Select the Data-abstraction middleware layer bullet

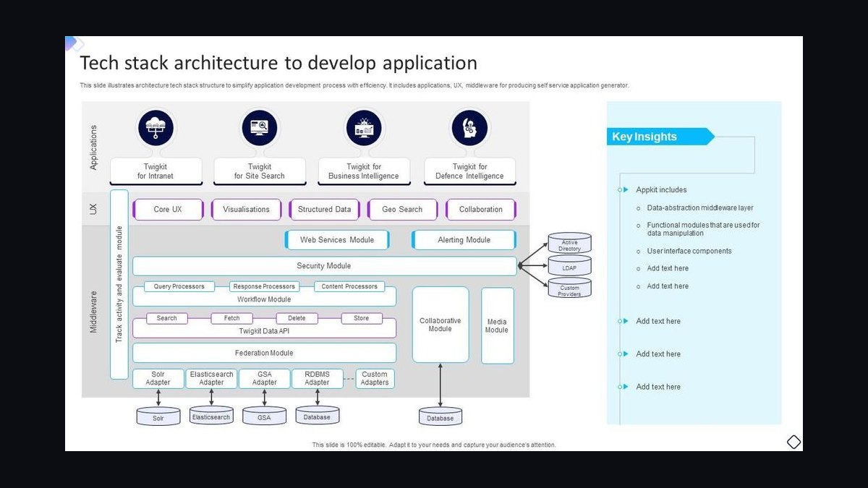point(700,208)
